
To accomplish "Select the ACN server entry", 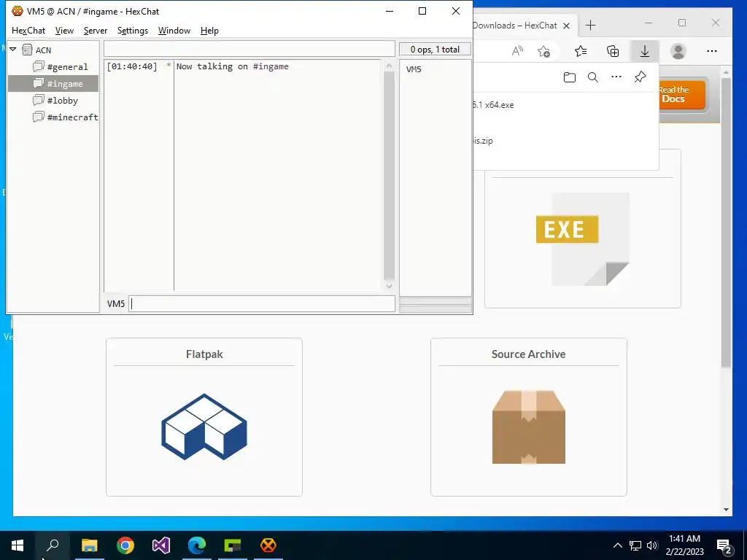I will point(43,50).
